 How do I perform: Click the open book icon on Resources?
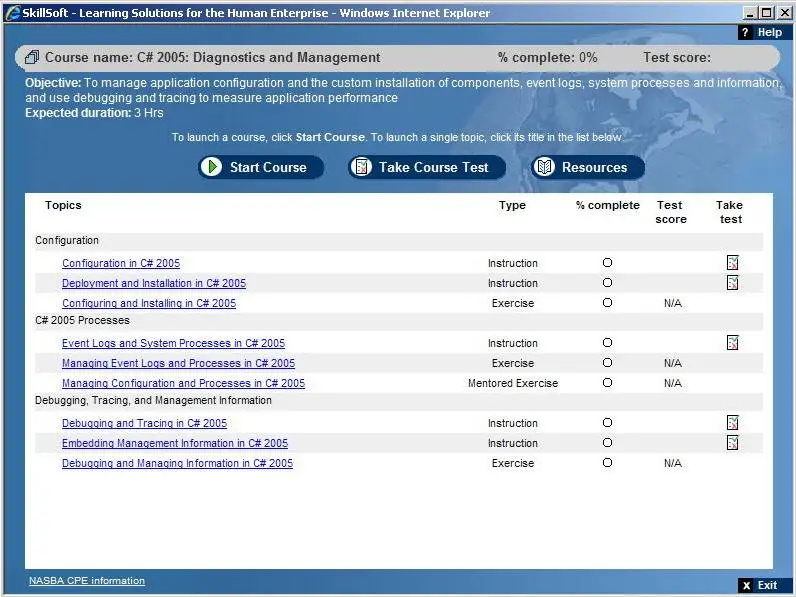point(545,167)
